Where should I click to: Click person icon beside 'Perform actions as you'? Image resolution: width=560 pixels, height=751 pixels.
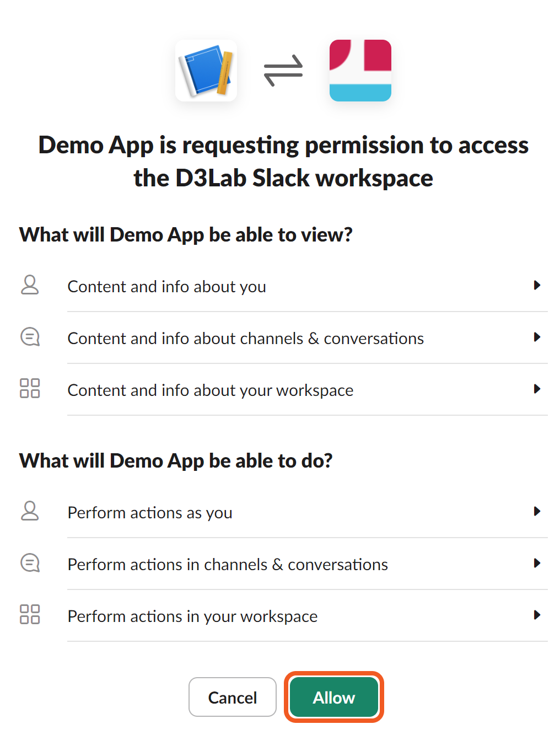click(30, 511)
